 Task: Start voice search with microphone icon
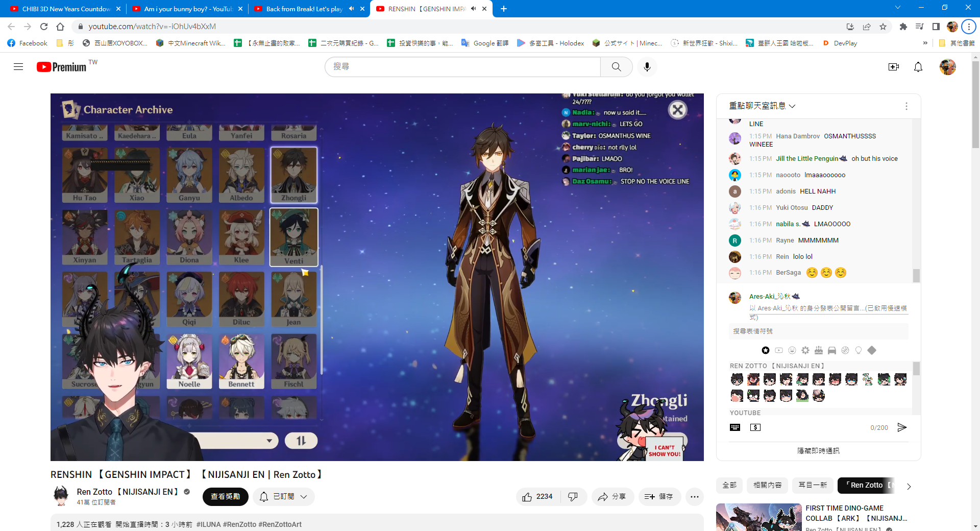click(x=647, y=67)
